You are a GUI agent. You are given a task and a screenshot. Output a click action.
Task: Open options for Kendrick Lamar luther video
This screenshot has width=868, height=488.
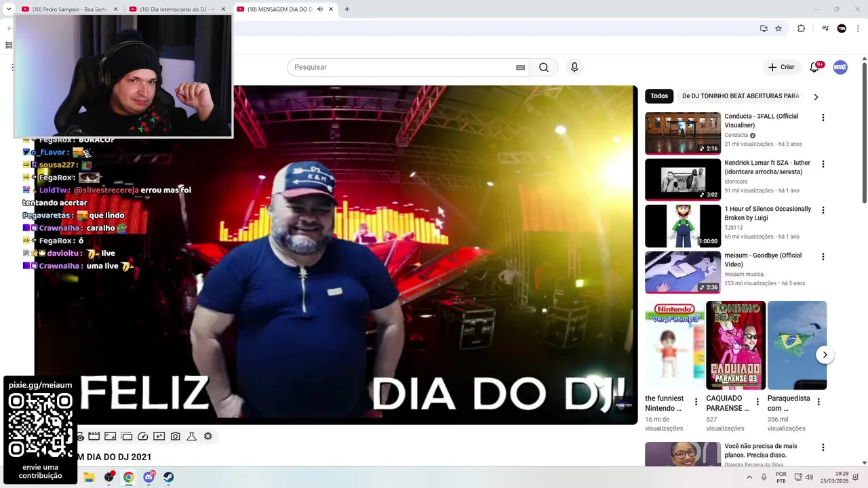click(823, 164)
